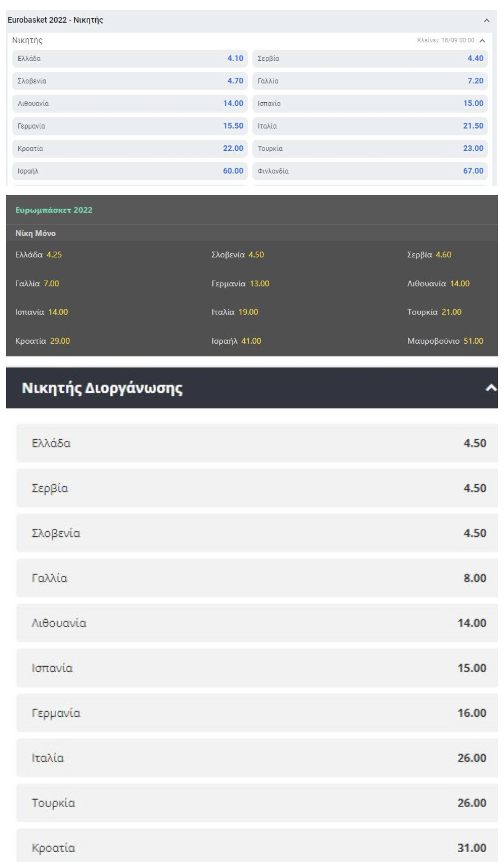
Task: Select Γερμανία at odds 15.50
Action: [x=130, y=126]
